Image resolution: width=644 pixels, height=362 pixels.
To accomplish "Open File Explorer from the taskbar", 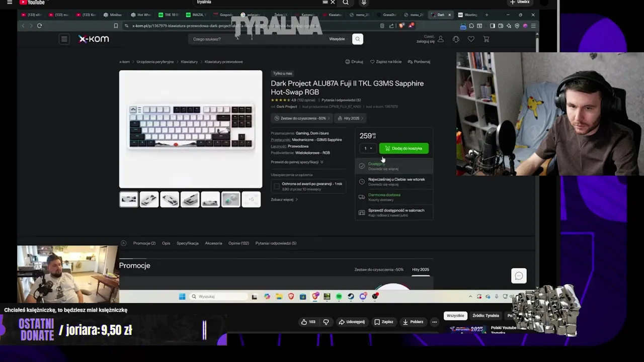I will (279, 297).
